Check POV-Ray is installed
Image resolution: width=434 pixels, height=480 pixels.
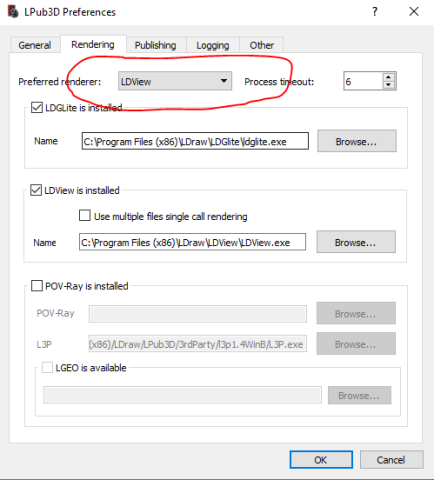pyautogui.click(x=37, y=286)
